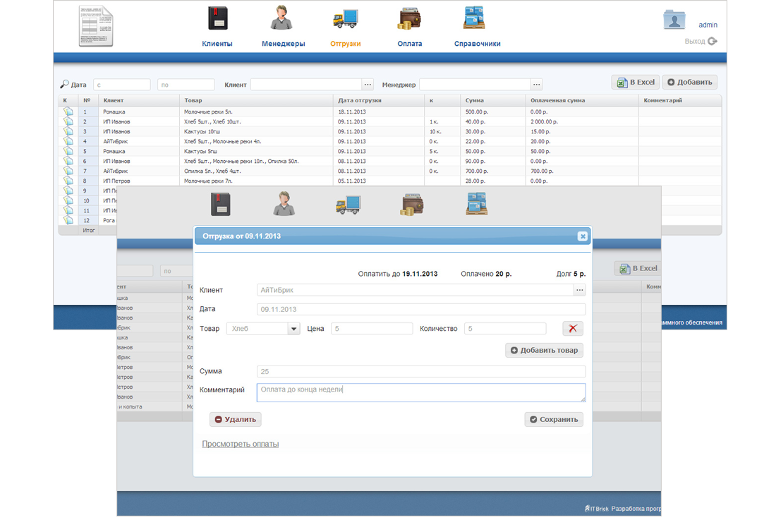
Task: Export table with В Excel in main window
Action: [x=636, y=82]
